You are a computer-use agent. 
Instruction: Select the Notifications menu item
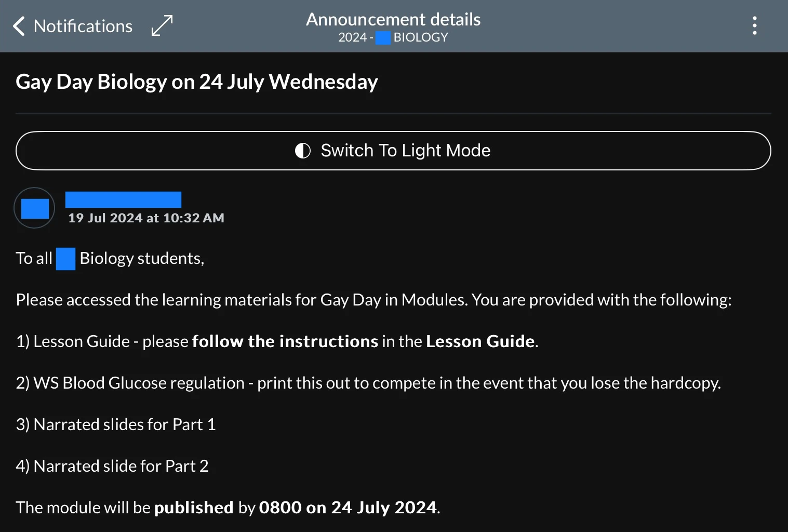click(x=83, y=26)
